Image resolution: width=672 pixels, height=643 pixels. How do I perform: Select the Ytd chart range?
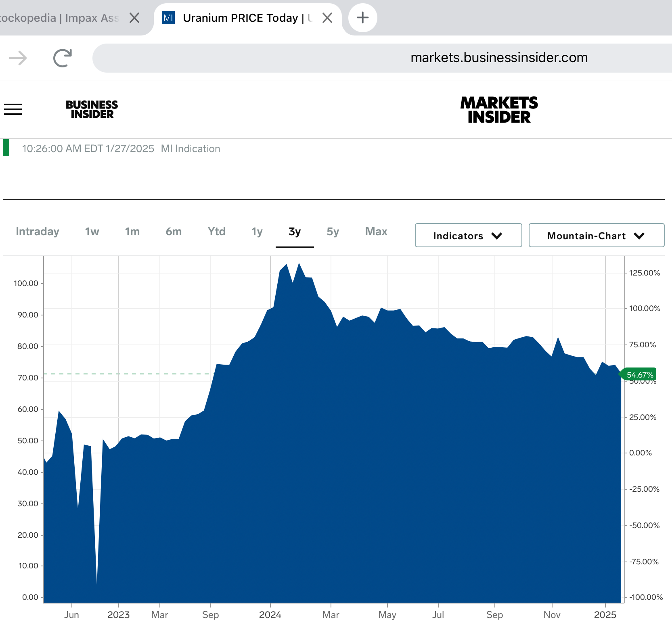click(x=217, y=232)
